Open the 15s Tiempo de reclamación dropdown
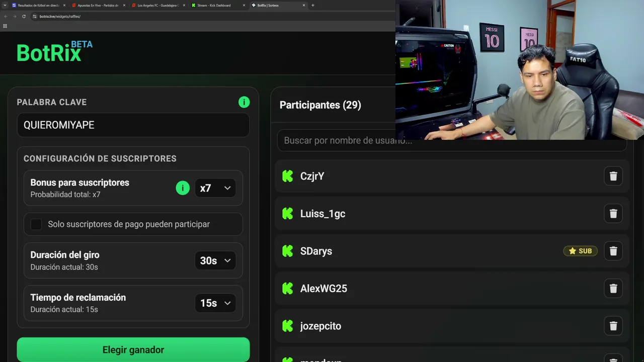Image resolution: width=644 pixels, height=362 pixels. click(x=215, y=303)
